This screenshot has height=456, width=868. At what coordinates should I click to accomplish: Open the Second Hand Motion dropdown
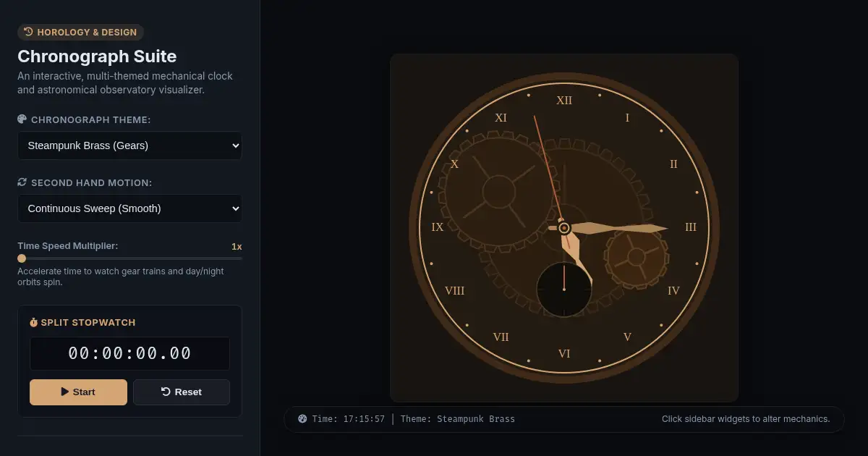click(129, 208)
